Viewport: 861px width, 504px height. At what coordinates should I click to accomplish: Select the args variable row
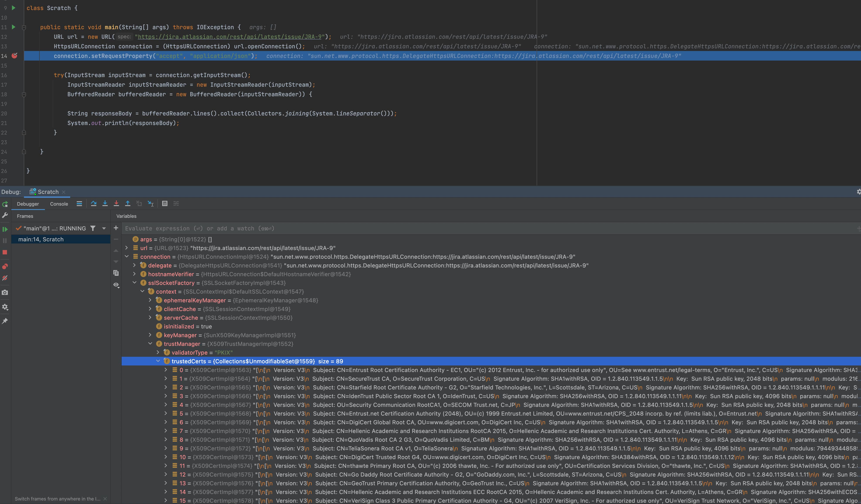(491, 239)
